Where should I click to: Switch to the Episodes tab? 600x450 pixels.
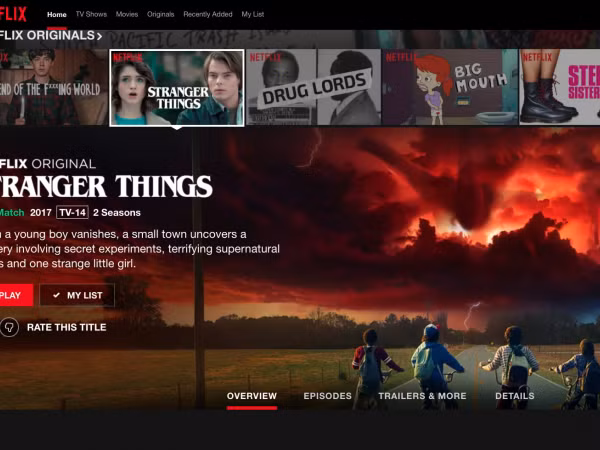[x=328, y=396]
